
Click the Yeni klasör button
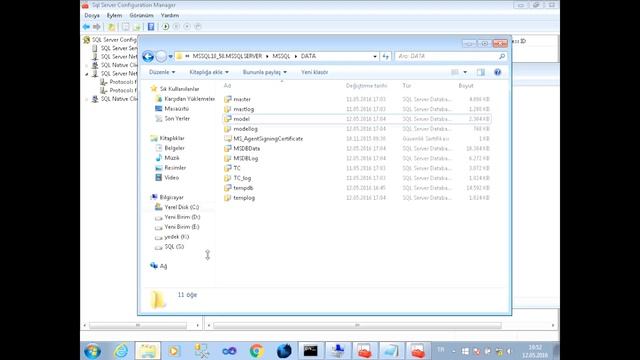pyautogui.click(x=314, y=72)
